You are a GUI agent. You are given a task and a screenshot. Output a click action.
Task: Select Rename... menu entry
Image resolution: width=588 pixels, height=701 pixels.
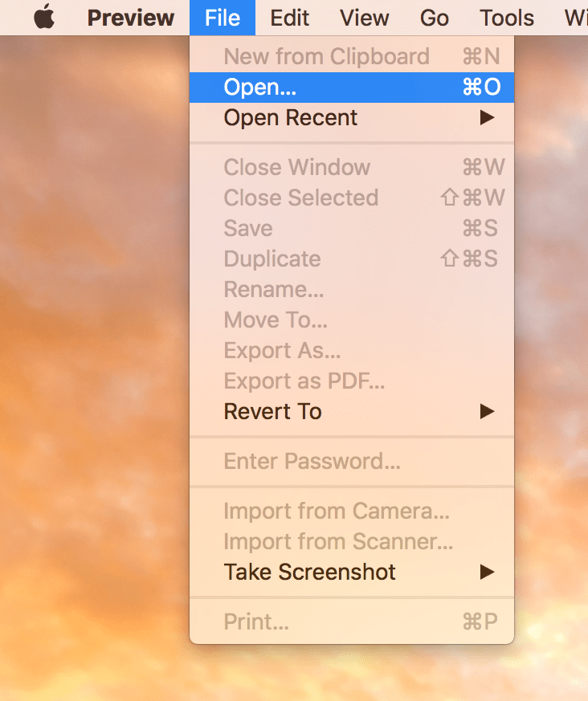(352, 289)
